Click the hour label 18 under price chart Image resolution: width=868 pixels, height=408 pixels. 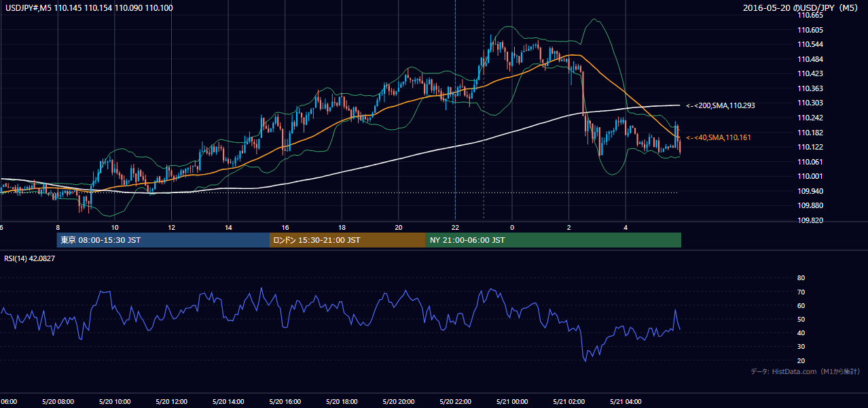coord(342,227)
